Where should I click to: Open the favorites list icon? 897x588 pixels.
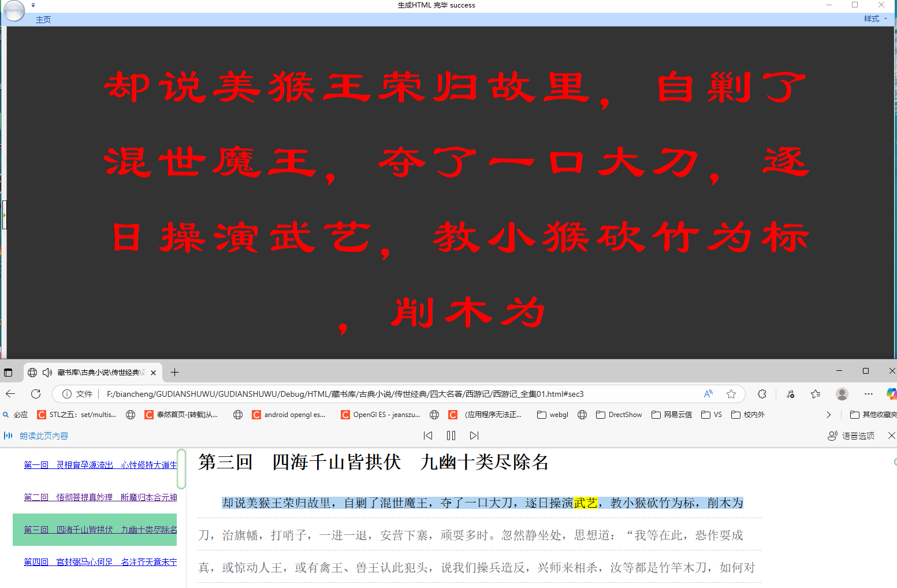(x=816, y=394)
